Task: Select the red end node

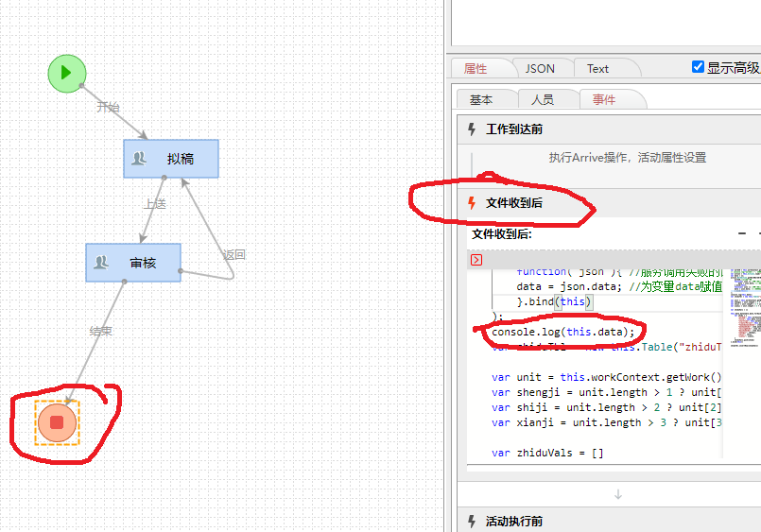Action: point(58,423)
